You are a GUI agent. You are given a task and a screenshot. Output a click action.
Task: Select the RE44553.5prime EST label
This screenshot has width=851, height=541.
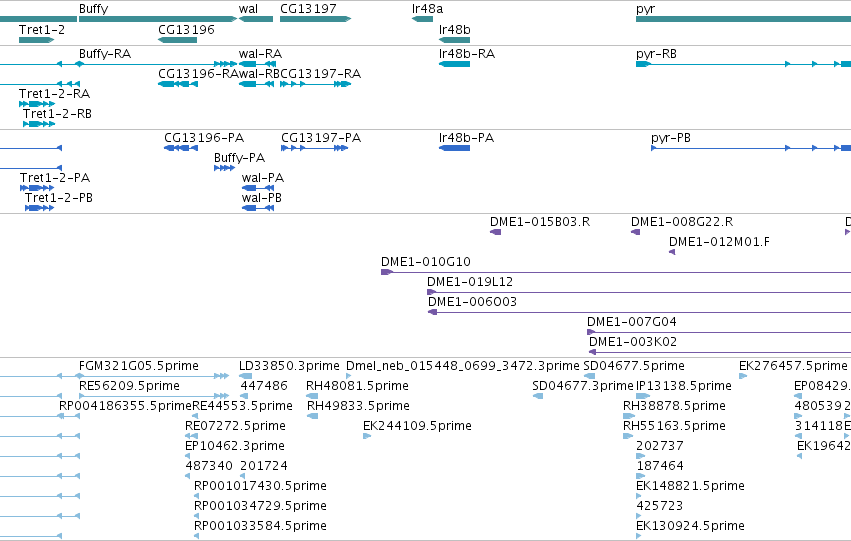(243, 406)
